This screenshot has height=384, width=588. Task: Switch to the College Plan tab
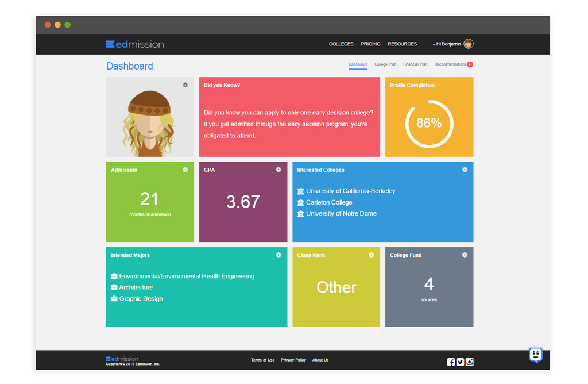[385, 64]
